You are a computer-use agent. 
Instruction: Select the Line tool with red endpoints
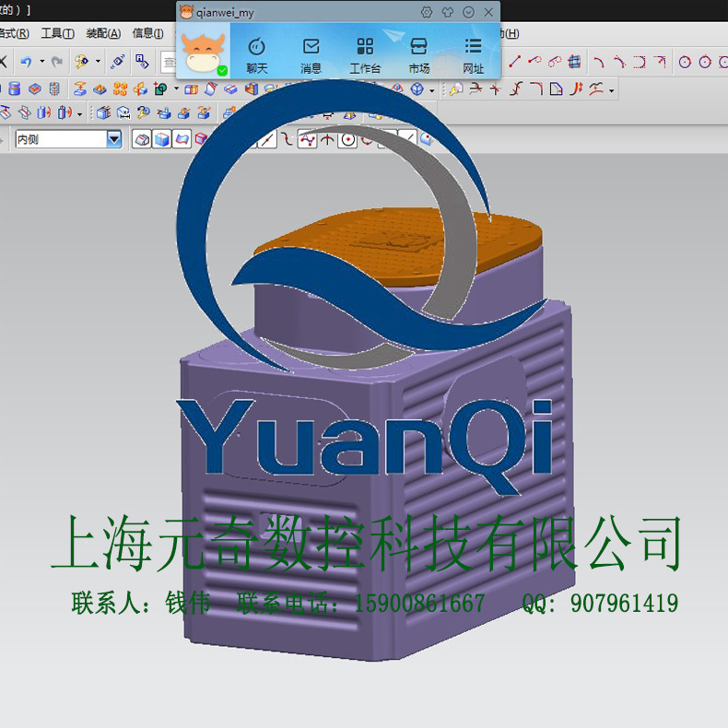(x=514, y=62)
